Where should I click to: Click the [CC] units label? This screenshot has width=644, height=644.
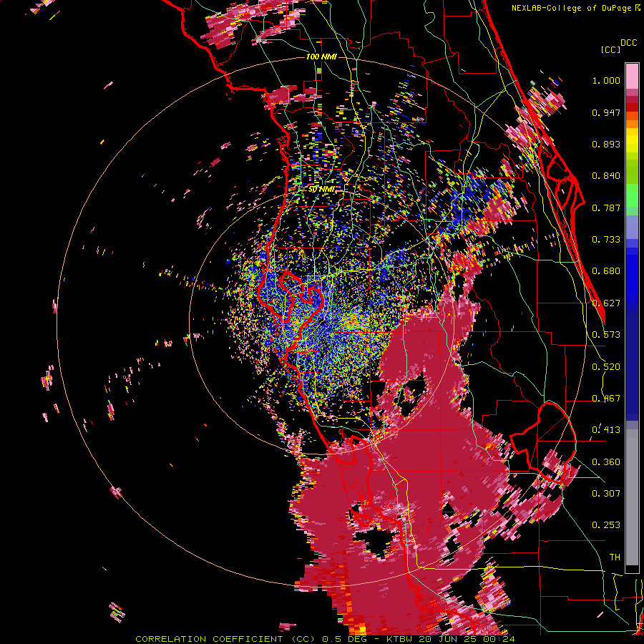coord(610,49)
